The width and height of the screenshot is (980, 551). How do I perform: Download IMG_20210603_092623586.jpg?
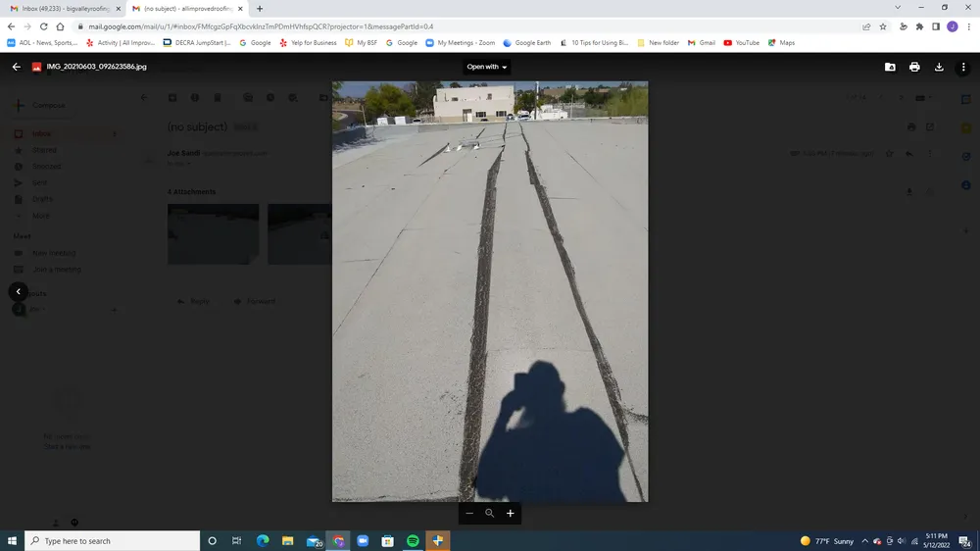pos(939,67)
